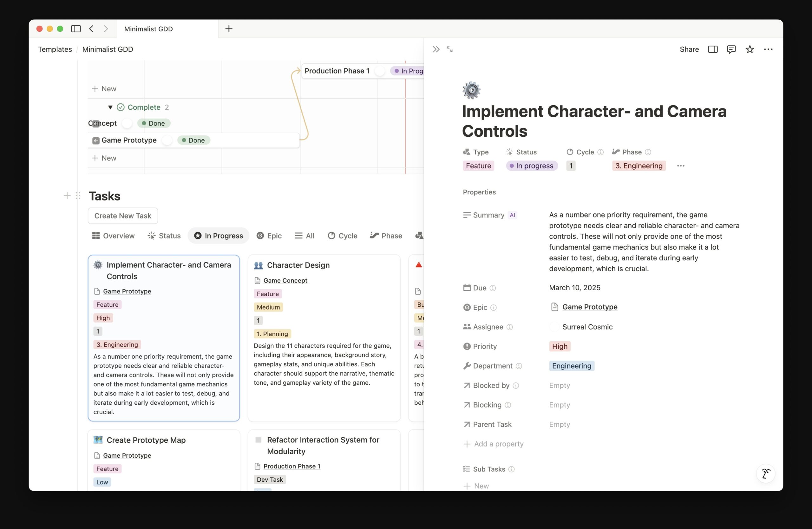Switch to the Status view tab
Viewport: 812px width, 529px height.
click(164, 236)
